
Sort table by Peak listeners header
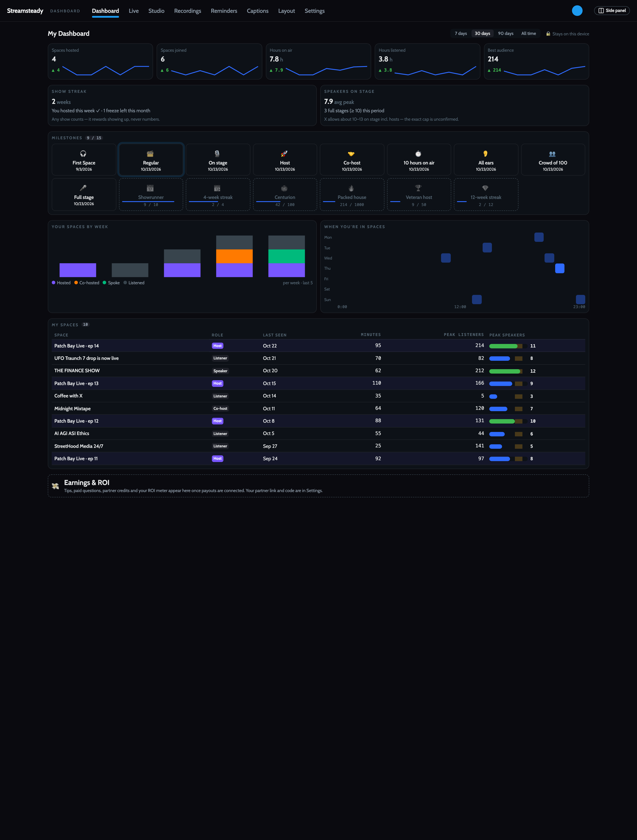464,334
